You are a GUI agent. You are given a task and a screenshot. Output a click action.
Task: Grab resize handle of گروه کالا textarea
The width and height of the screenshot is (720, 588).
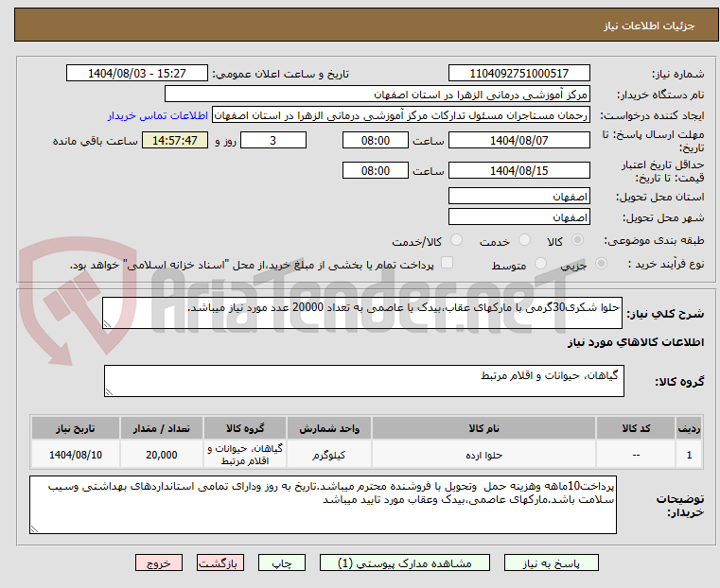tap(110, 391)
